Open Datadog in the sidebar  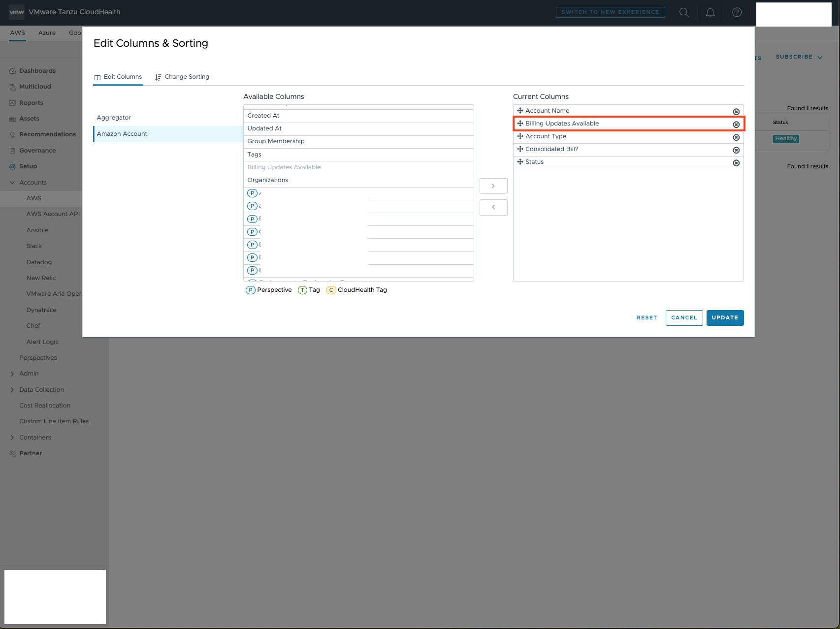[x=39, y=262]
